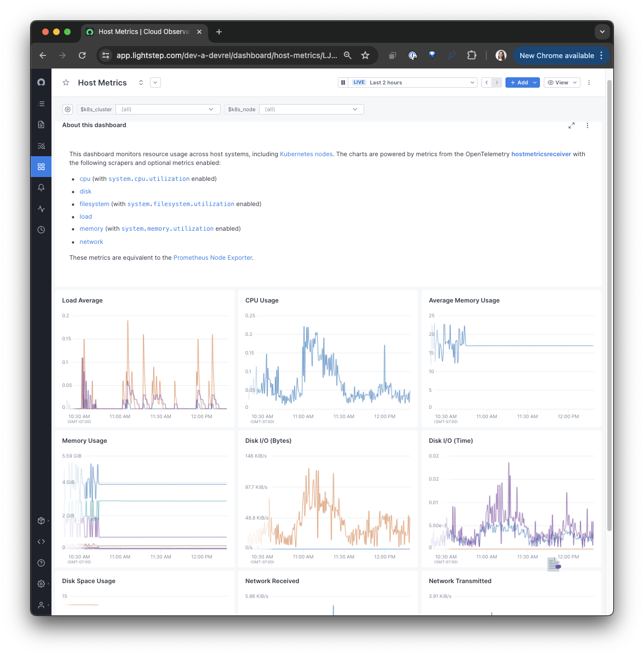Open the dashboard overflow kebab menu

coord(589,82)
